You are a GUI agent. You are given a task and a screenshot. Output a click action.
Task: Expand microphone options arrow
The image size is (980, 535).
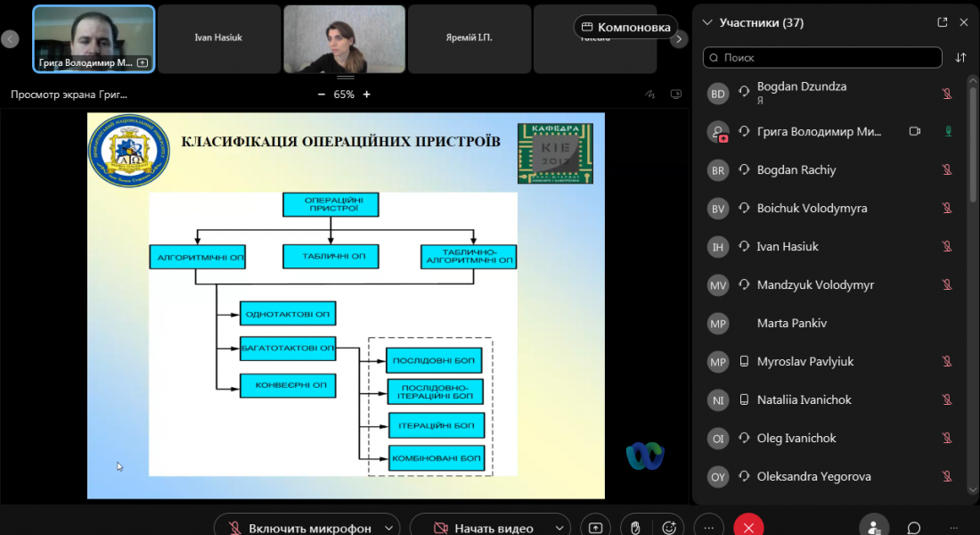coord(388,528)
